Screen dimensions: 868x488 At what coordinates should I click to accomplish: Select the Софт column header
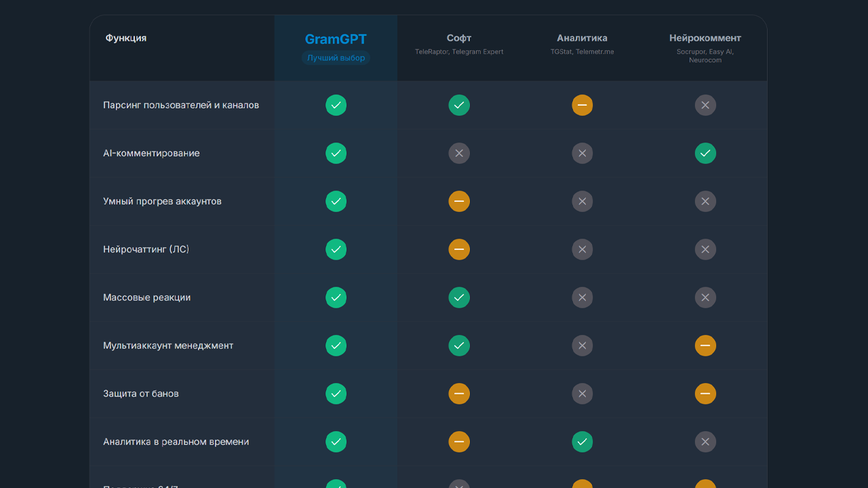point(459,38)
